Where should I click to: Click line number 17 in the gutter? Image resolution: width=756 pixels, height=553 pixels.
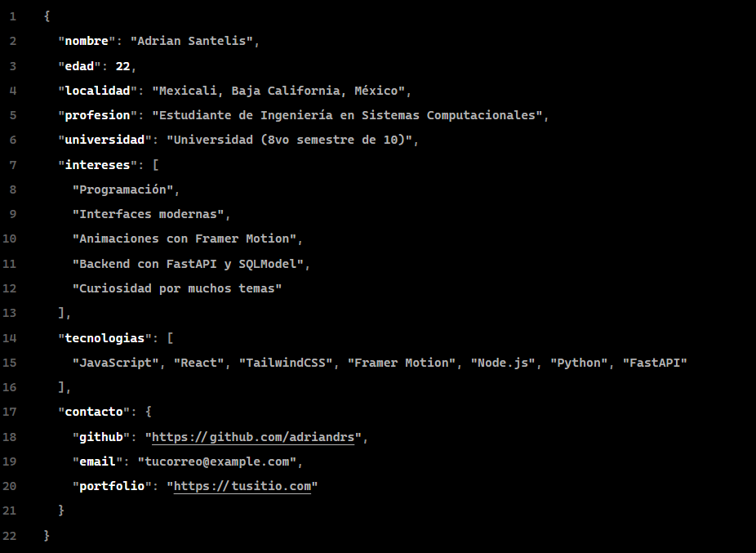pyautogui.click(x=10, y=412)
